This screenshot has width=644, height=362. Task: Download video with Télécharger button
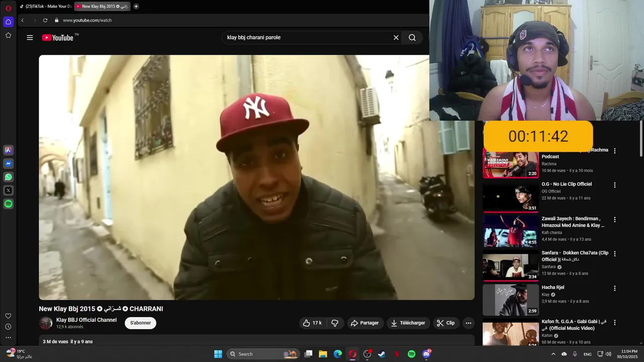(408, 323)
